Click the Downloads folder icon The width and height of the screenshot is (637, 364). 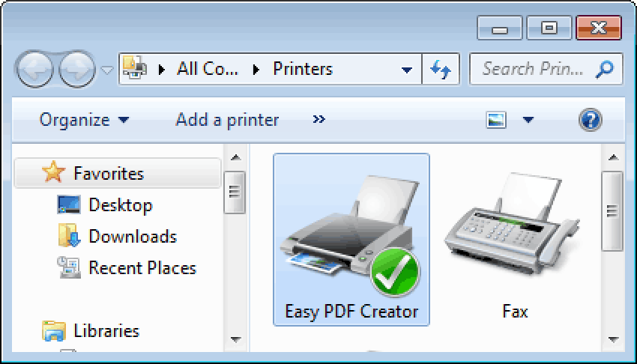pyautogui.click(x=70, y=235)
